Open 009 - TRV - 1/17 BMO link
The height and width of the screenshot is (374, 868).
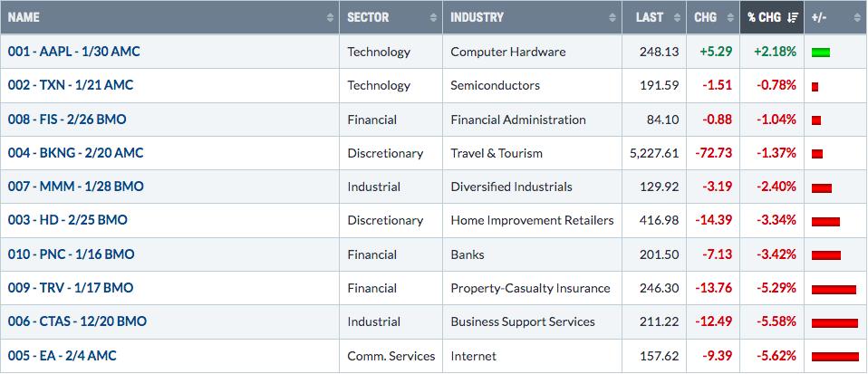pyautogui.click(x=71, y=288)
